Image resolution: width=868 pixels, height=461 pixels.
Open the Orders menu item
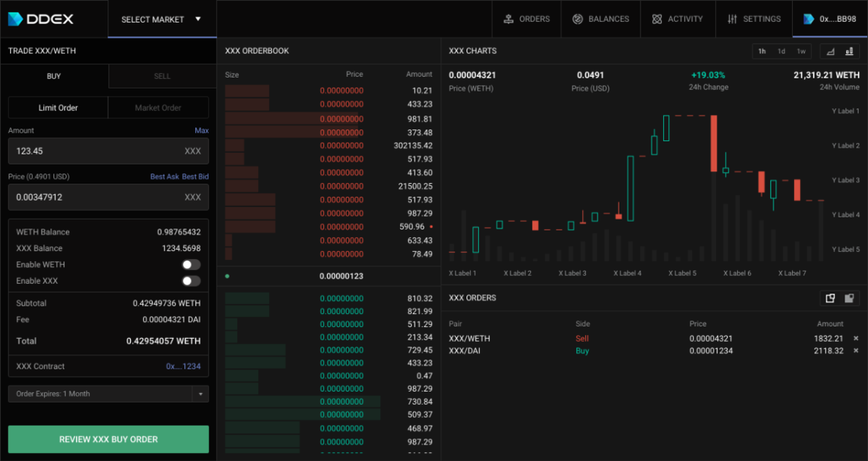(527, 19)
